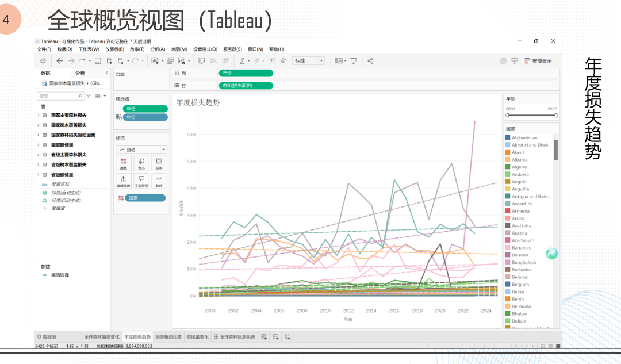Image resolution: width=621 pixels, height=364 pixels.
Task: Open presentation mode
Action: pyautogui.click(x=354, y=60)
